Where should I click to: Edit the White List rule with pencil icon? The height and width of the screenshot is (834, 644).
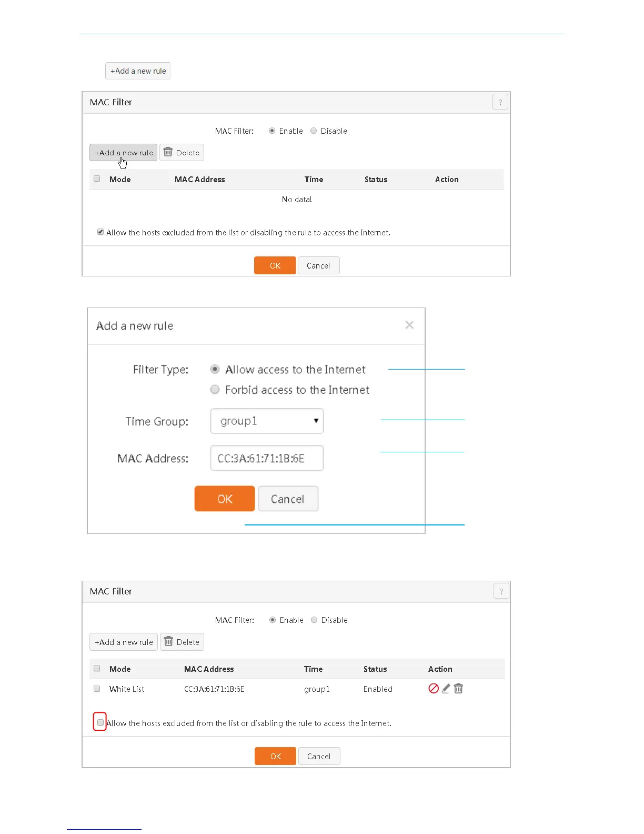point(446,689)
